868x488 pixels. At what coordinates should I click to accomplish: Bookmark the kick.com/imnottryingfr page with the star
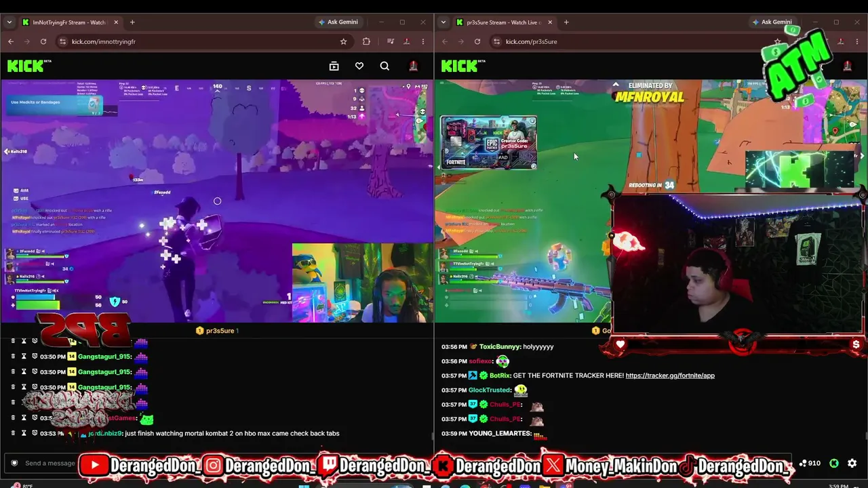click(x=344, y=41)
